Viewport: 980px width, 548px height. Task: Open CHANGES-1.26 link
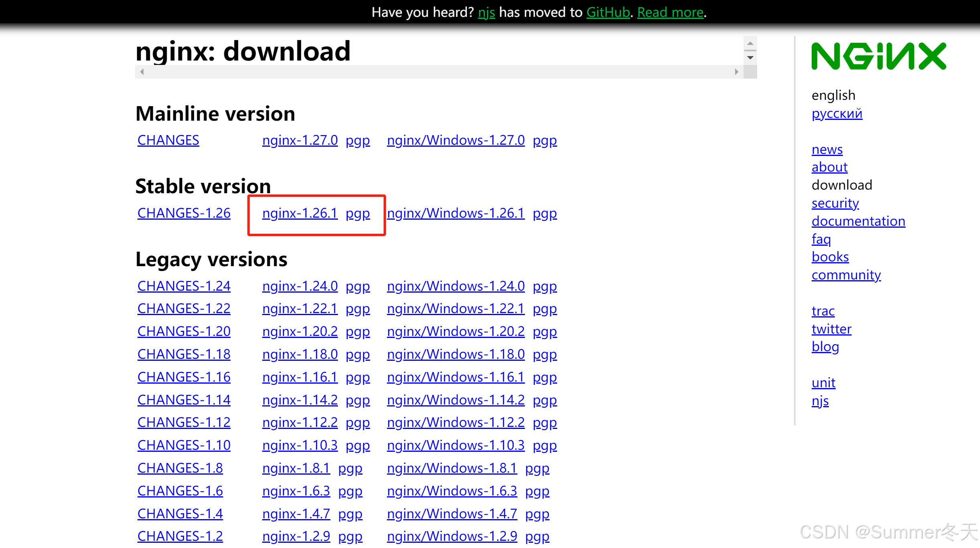(x=184, y=213)
